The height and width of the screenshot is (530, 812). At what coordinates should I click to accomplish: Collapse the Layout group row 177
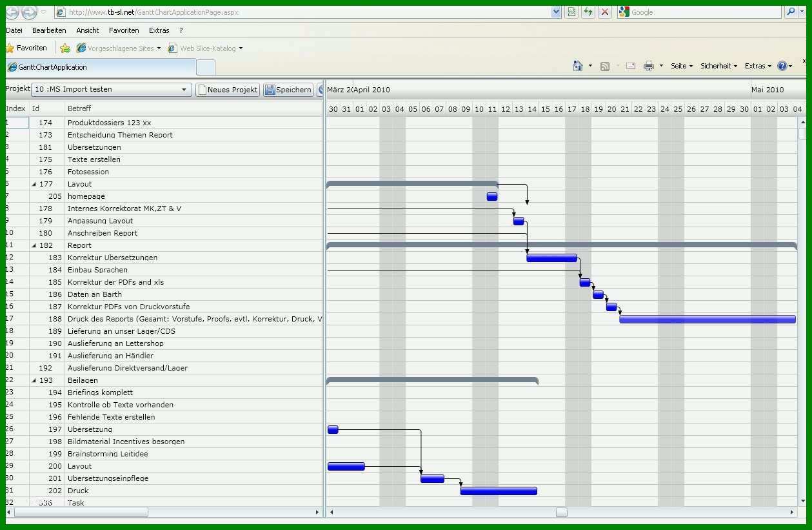point(34,184)
